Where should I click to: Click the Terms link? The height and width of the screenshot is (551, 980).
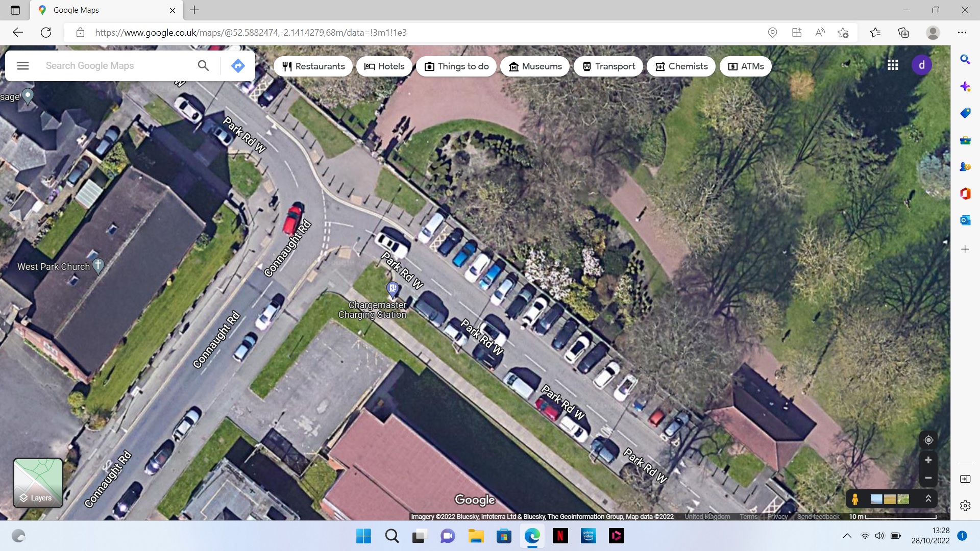click(748, 516)
